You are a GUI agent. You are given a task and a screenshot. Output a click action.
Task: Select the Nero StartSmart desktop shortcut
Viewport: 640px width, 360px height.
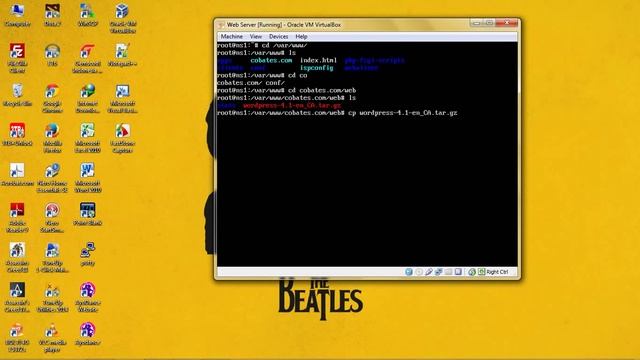[52, 218]
